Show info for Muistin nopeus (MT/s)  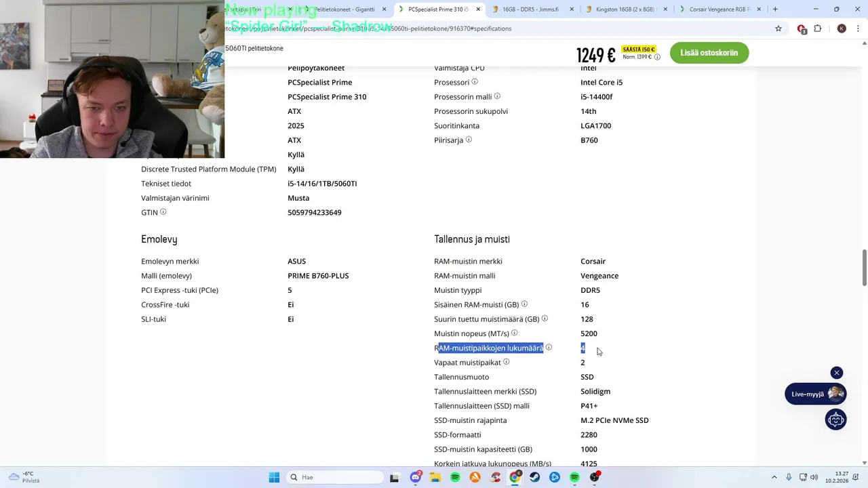tap(515, 333)
